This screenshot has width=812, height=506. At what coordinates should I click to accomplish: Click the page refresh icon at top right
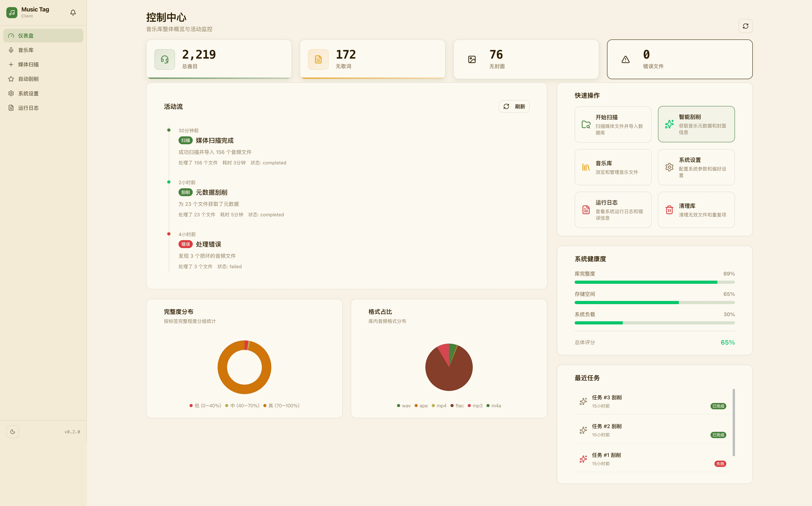745,26
